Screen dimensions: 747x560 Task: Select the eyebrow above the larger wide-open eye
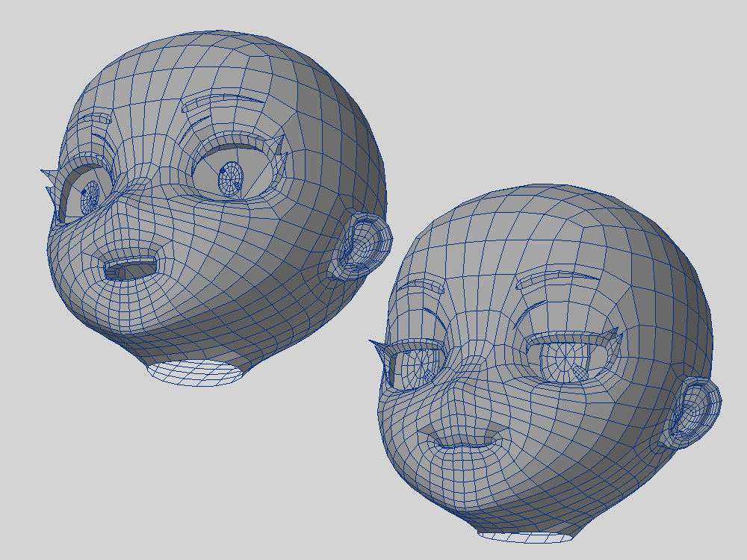[x=224, y=103]
